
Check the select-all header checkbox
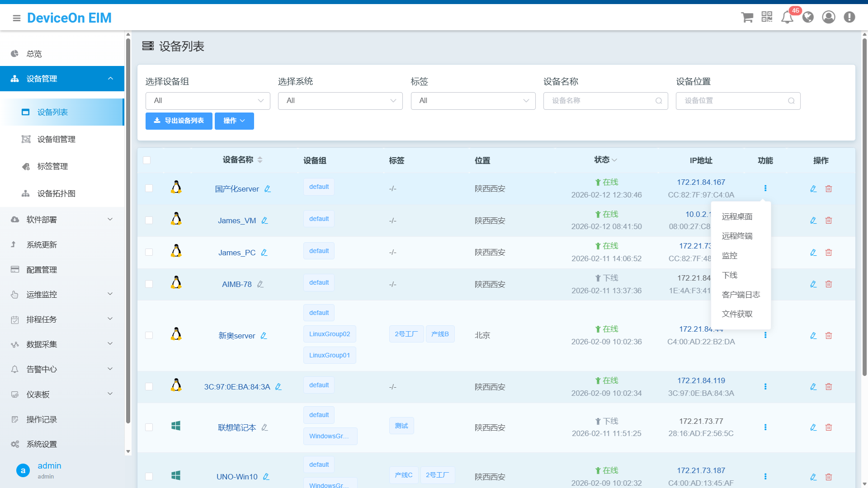tap(147, 160)
